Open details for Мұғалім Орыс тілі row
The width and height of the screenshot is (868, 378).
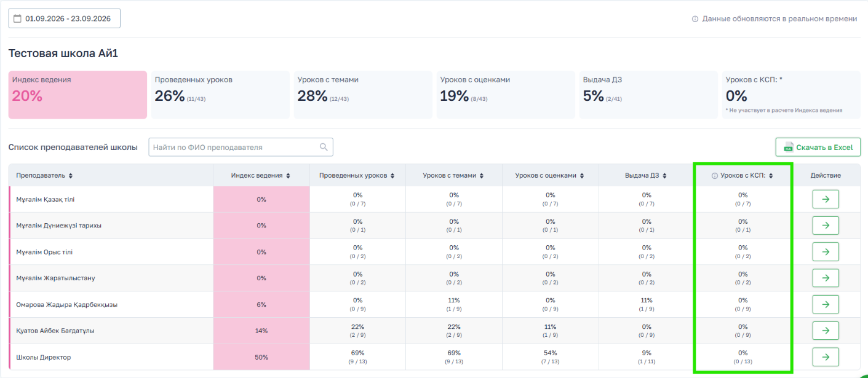[x=826, y=252]
